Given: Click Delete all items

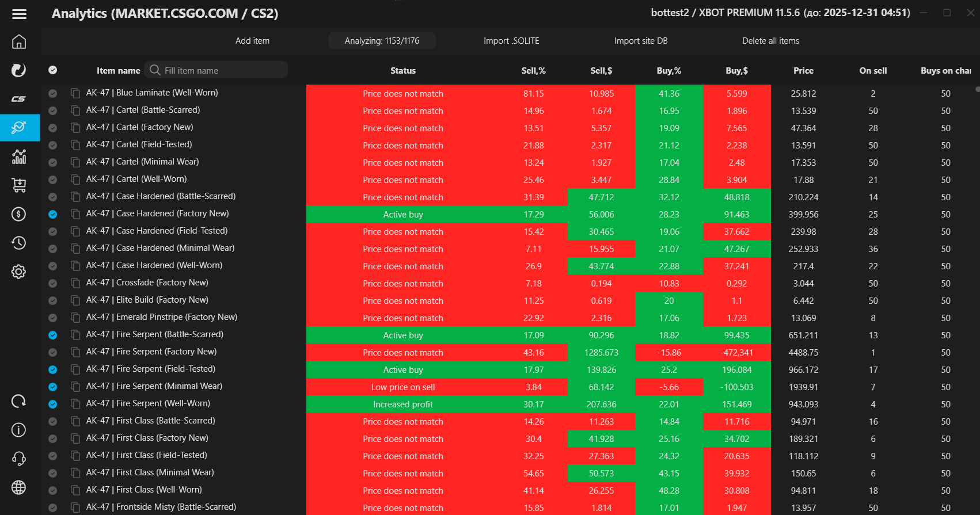Looking at the screenshot, I should pos(770,41).
